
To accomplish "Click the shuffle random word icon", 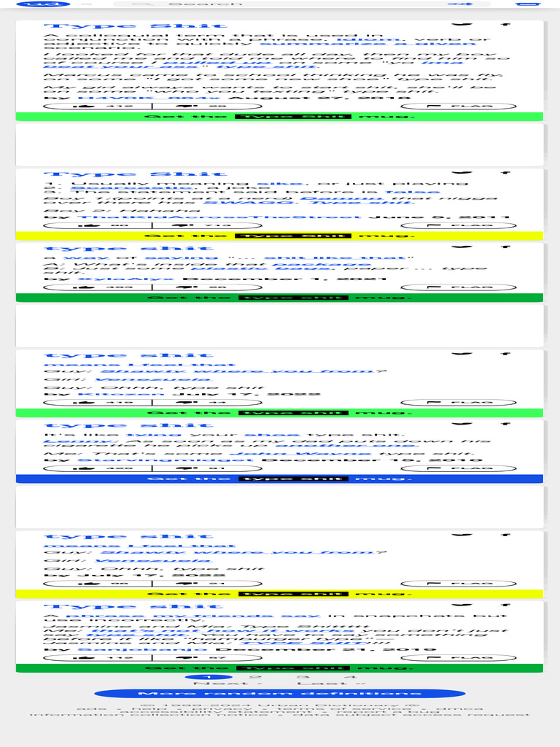I will (x=460, y=4).
